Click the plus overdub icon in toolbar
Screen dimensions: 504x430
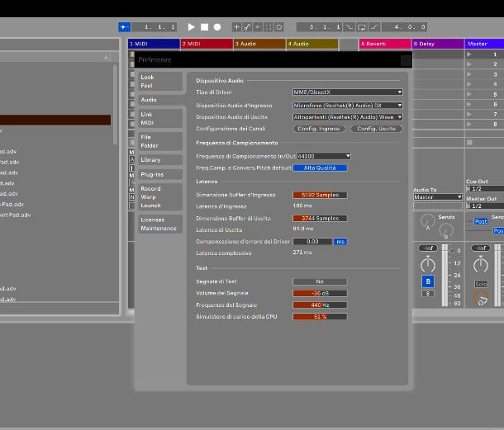click(x=236, y=27)
